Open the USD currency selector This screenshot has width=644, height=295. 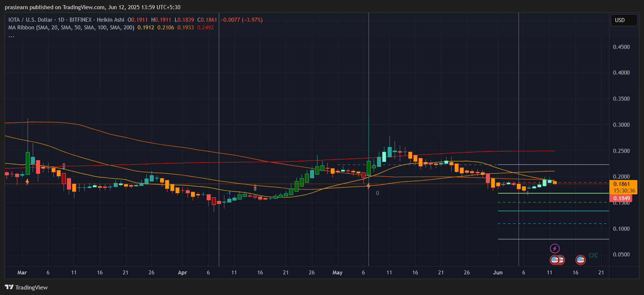623,20
